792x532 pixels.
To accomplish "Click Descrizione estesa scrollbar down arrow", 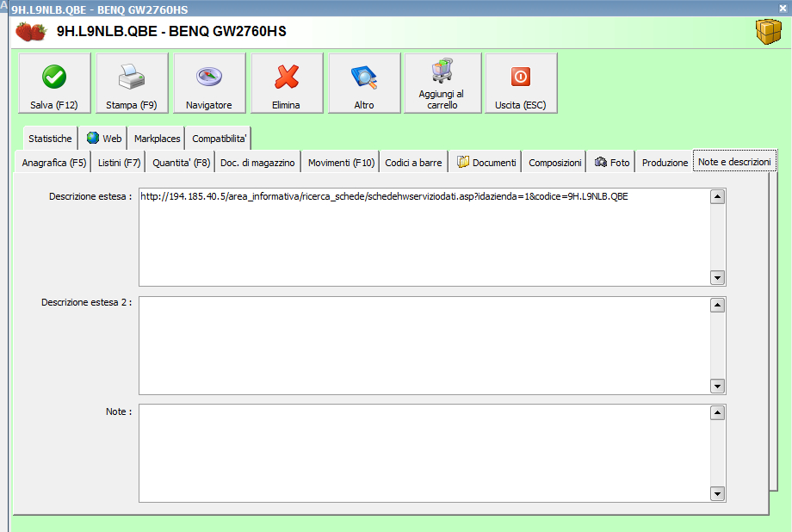I will (717, 277).
